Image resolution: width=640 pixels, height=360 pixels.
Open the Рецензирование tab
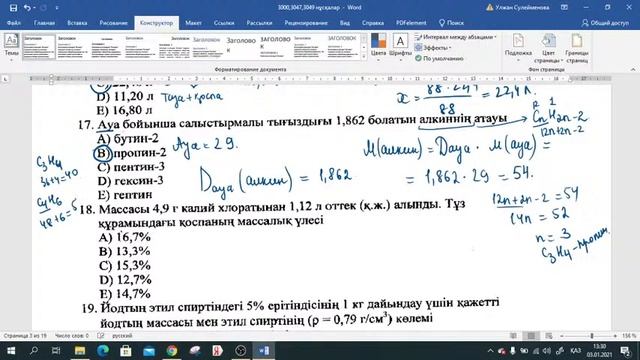coord(306,23)
